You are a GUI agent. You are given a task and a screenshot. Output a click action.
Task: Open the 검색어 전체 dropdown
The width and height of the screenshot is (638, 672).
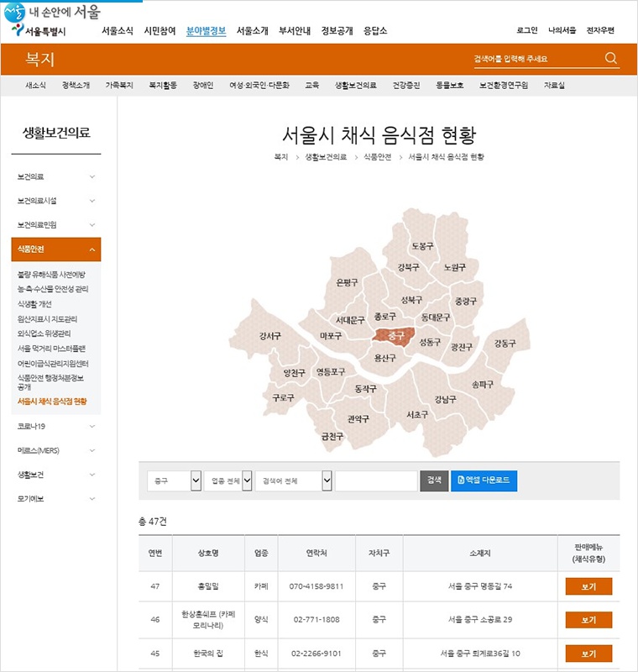pyautogui.click(x=293, y=480)
